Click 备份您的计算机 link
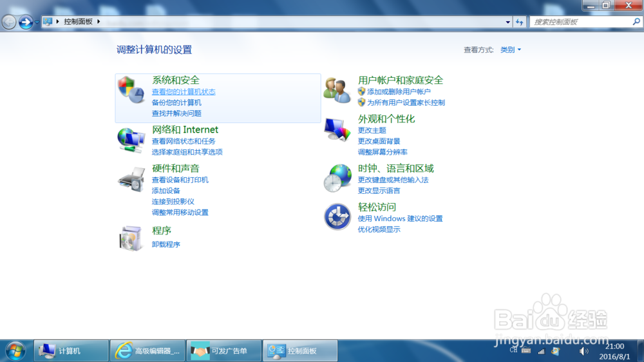 176,102
